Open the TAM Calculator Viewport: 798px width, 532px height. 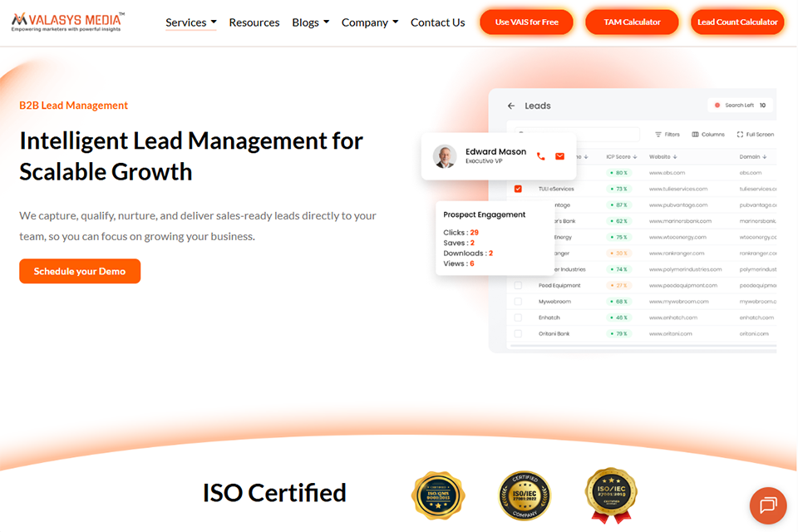(x=632, y=22)
